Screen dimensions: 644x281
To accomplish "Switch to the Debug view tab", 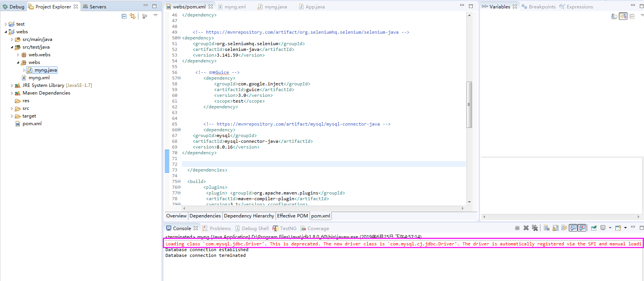I will [14, 7].
